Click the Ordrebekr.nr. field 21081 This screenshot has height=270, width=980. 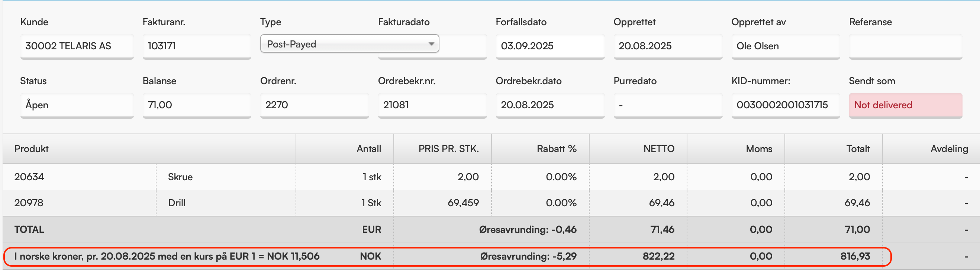point(432,105)
